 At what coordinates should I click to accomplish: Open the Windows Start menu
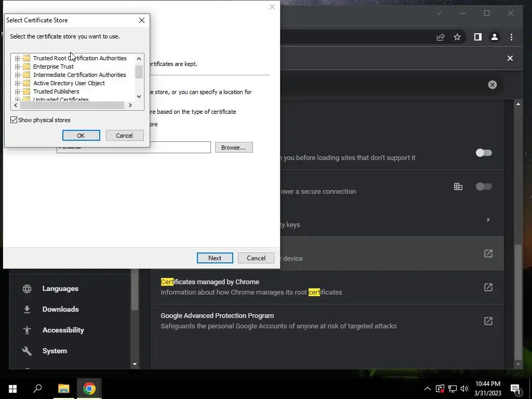point(12,389)
